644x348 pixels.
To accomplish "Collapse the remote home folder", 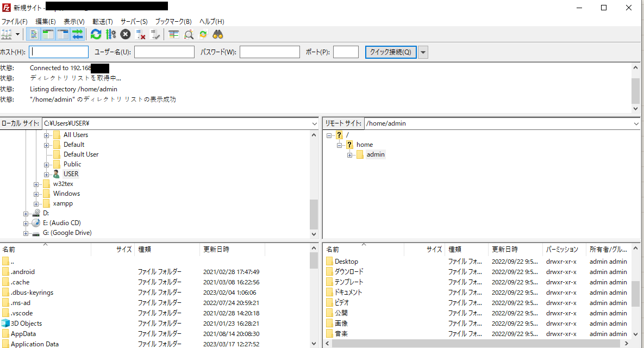I will click(x=339, y=145).
